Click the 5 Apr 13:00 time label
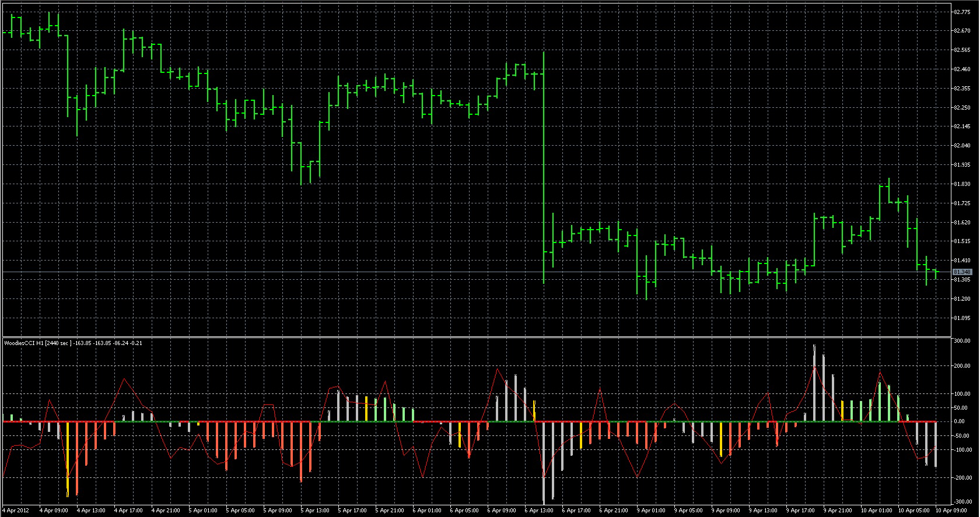 (315, 511)
